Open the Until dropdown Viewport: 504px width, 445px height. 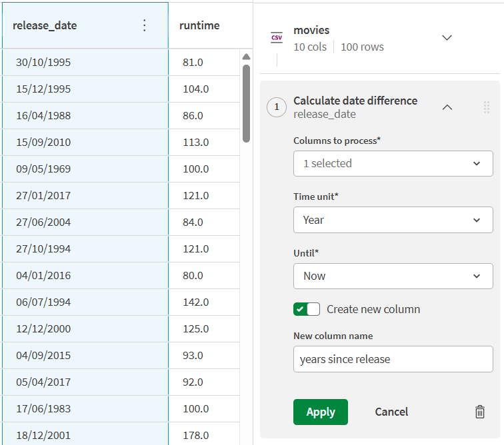point(393,276)
